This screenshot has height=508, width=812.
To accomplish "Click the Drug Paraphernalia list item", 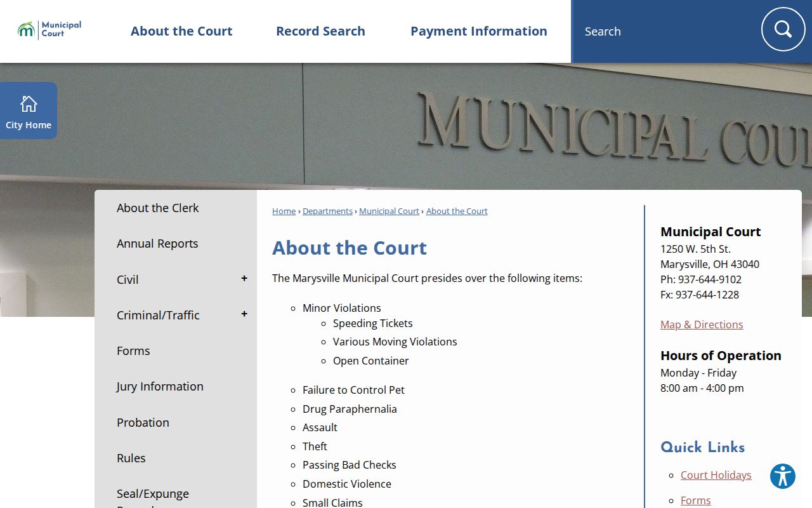I will click(x=350, y=409).
